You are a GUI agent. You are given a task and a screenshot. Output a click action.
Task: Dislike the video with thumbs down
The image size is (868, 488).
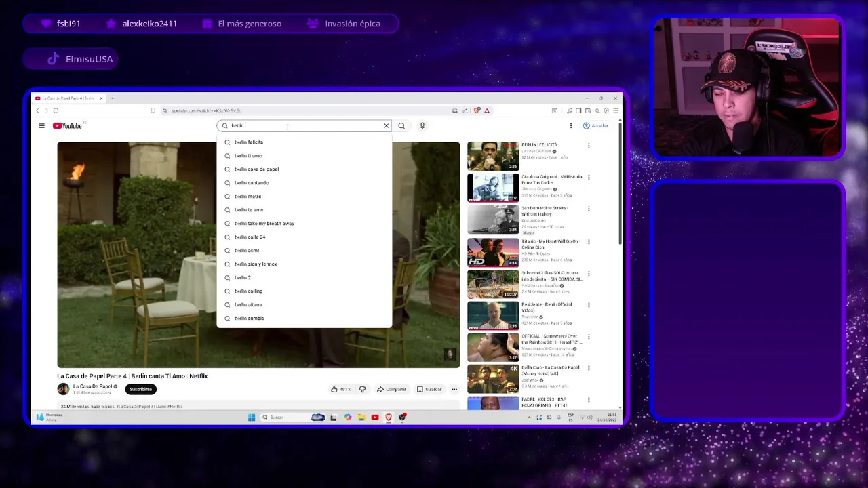(x=362, y=389)
